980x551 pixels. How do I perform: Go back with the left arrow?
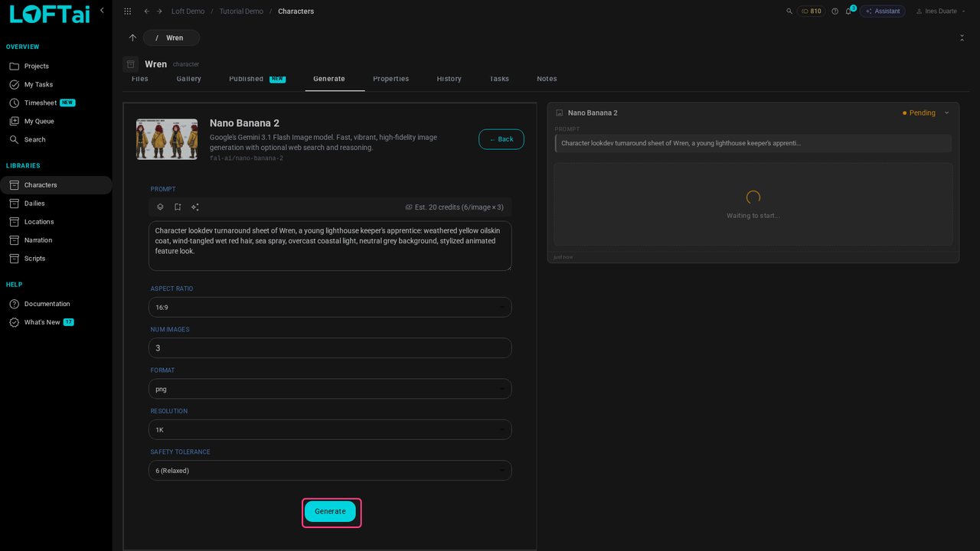point(146,11)
